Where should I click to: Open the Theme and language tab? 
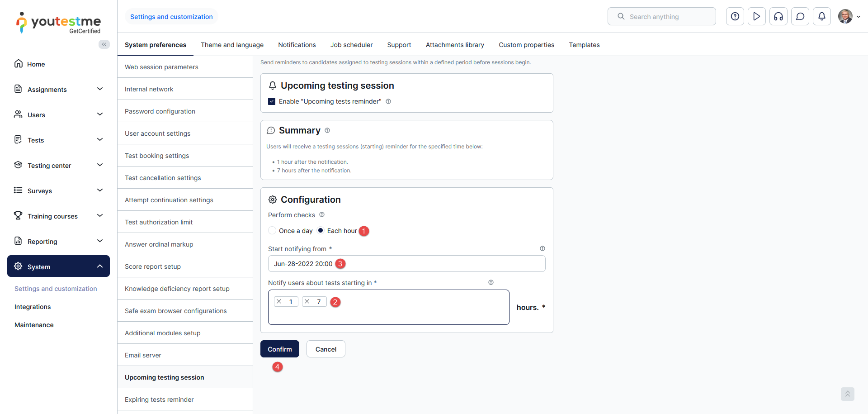[x=232, y=45]
